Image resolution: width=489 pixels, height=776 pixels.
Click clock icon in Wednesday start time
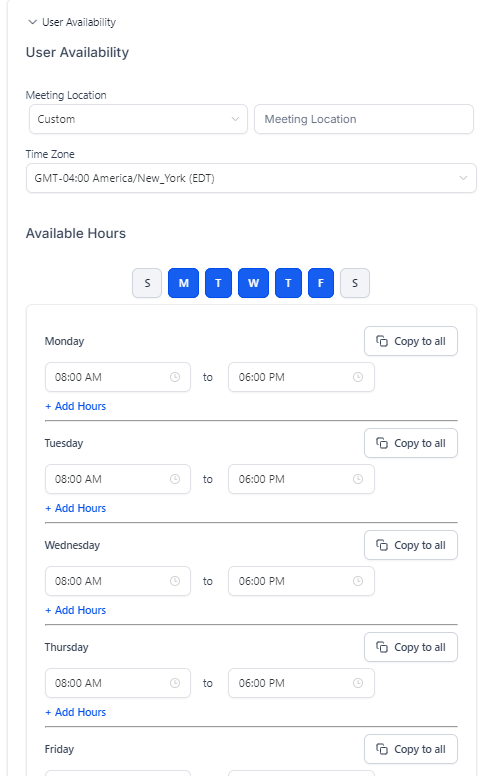tap(175, 581)
